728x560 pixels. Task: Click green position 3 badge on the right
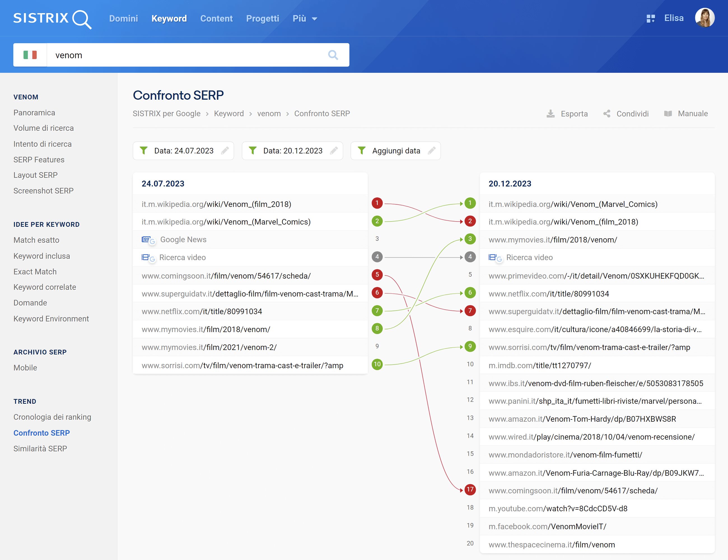point(470,239)
